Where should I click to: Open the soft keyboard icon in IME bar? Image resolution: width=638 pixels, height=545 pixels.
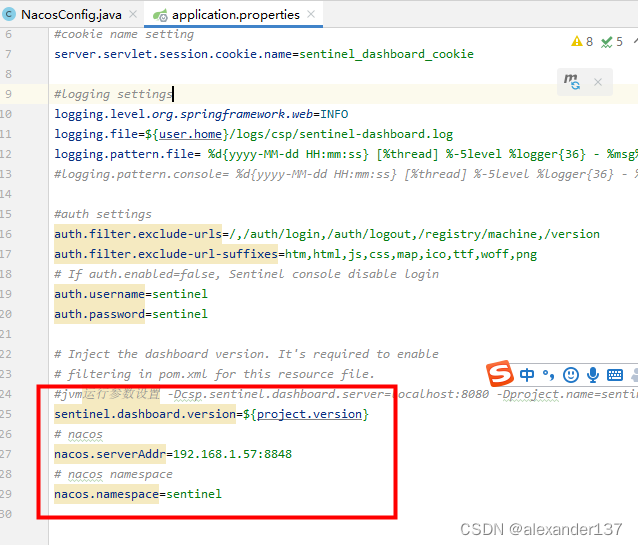614,374
